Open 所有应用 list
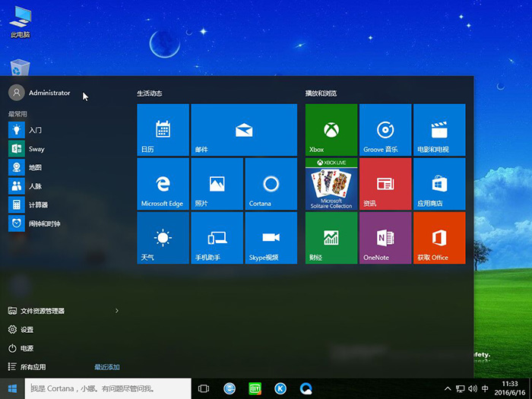The height and width of the screenshot is (399, 532). (33, 367)
